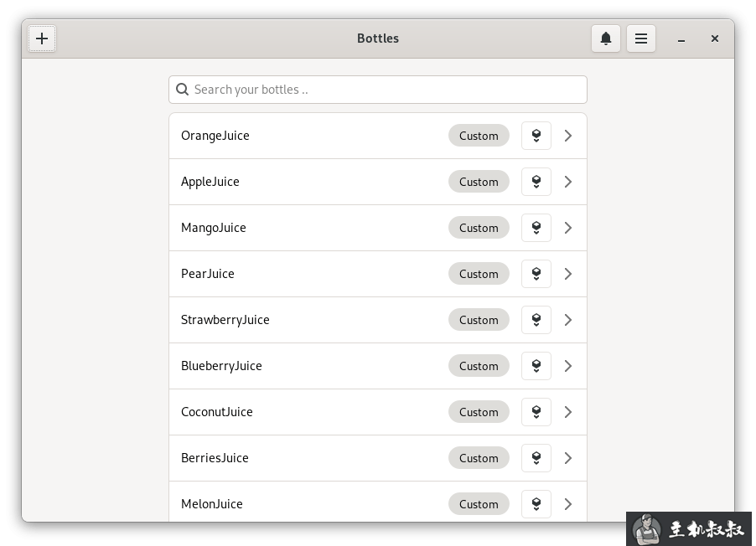
Task: Open MelonJuice details chevron
Action: tap(568, 504)
